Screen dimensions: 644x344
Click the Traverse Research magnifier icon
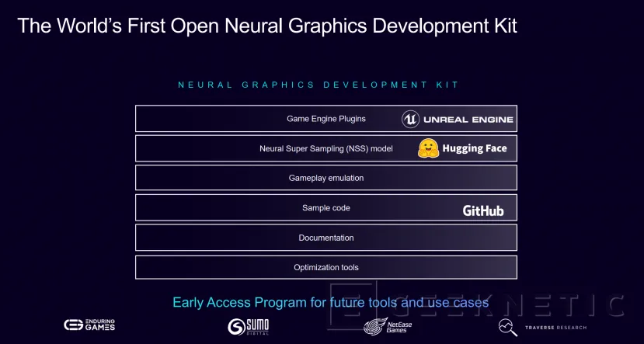click(x=507, y=327)
